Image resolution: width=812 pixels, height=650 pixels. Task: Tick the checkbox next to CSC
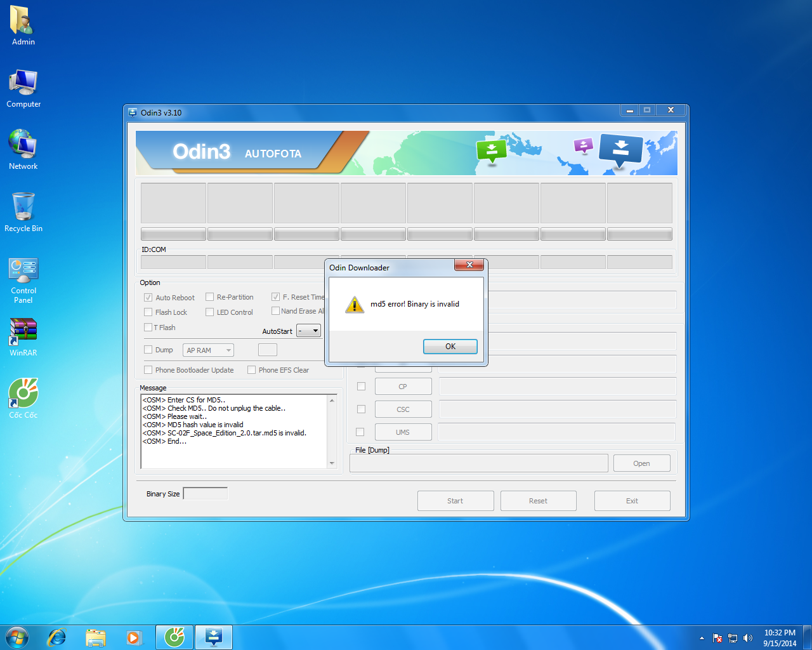(x=361, y=409)
